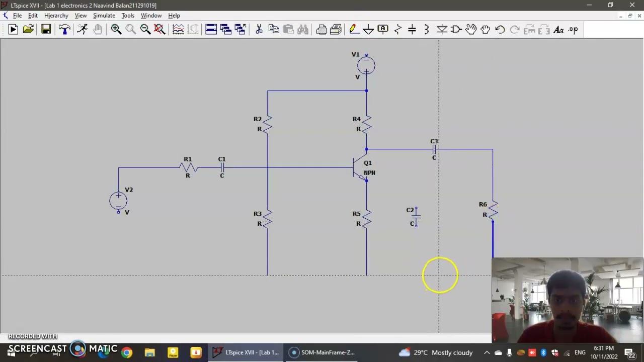This screenshot has height=362, width=644.
Task: Open File Explorer from the taskbar
Action: point(149,352)
